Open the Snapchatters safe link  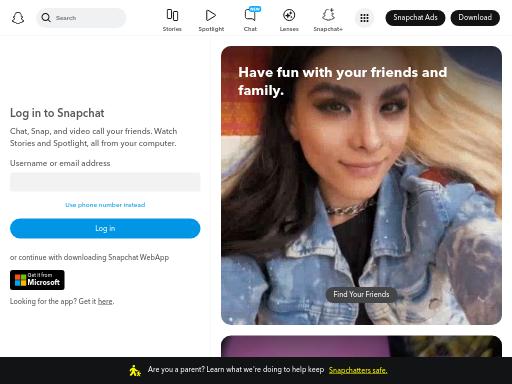coord(358,370)
